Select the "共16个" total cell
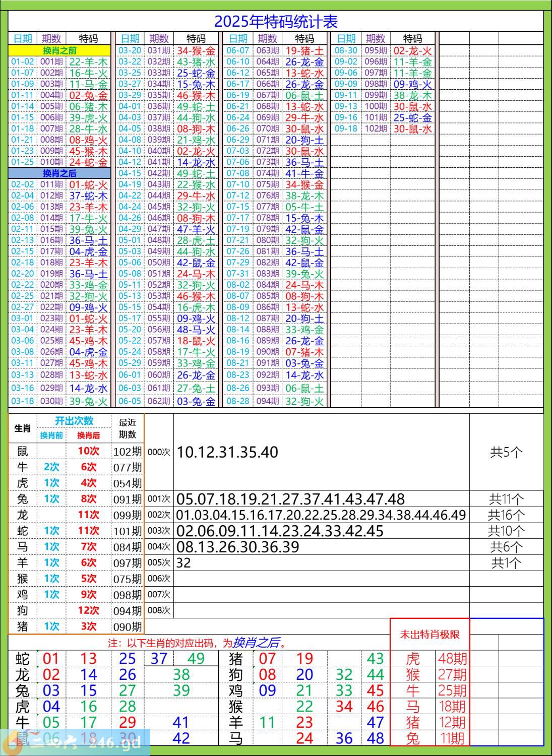The height and width of the screenshot is (756, 552). point(506,515)
